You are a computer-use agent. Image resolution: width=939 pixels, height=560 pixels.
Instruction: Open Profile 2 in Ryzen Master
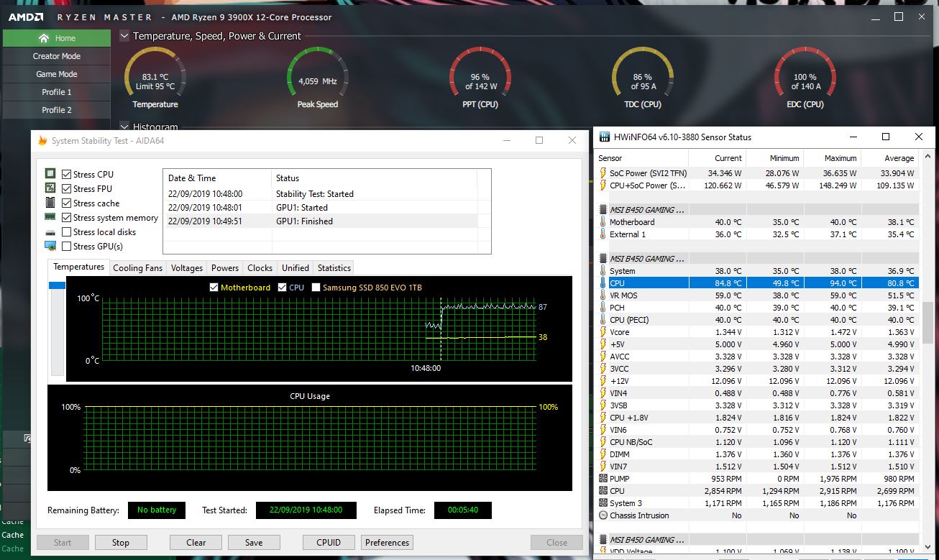57,110
